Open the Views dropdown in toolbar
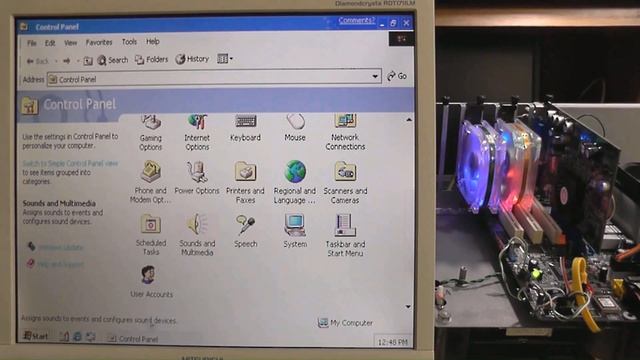The width and height of the screenshot is (640, 360). point(225,59)
